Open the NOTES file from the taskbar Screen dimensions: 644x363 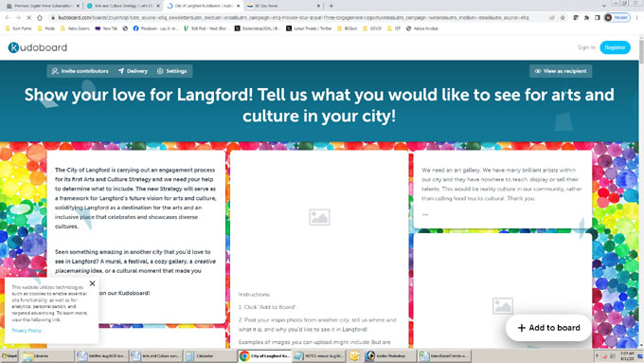coord(319,356)
